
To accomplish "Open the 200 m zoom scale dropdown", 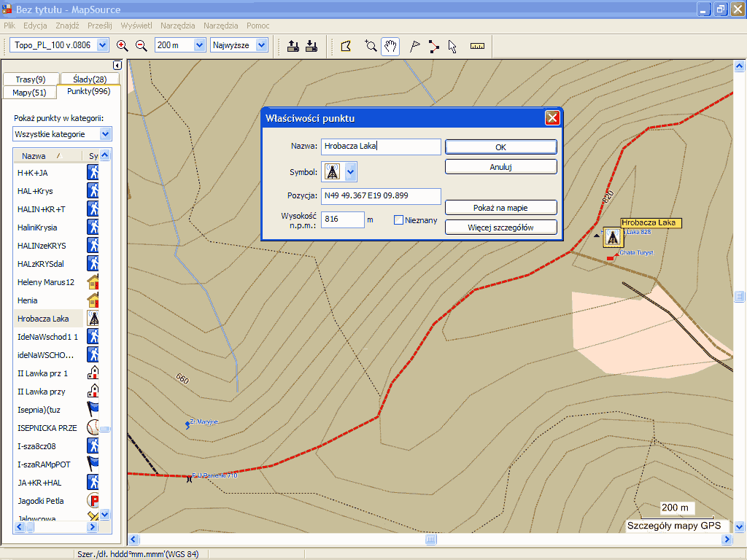I will [199, 45].
